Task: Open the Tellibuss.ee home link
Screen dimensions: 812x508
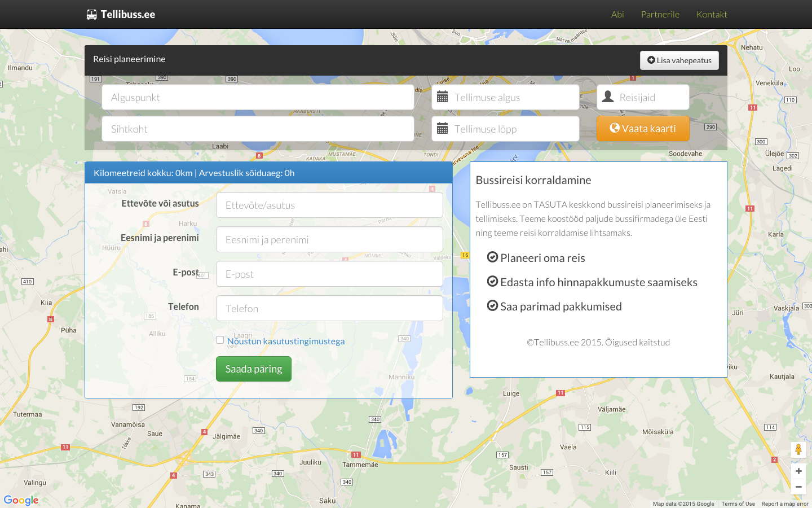Action: [x=121, y=15]
